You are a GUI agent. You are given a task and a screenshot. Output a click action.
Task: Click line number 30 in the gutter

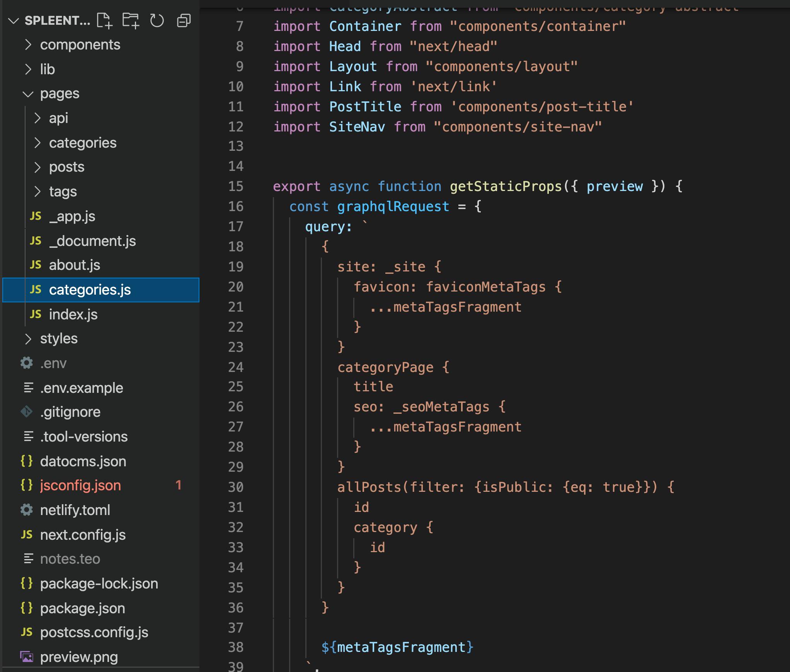(x=236, y=487)
